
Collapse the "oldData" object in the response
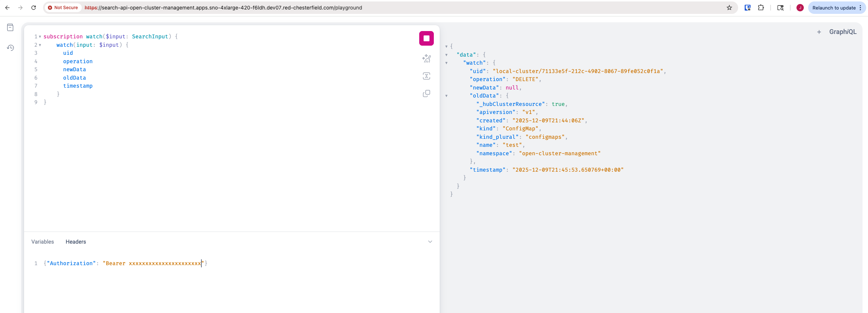click(446, 96)
